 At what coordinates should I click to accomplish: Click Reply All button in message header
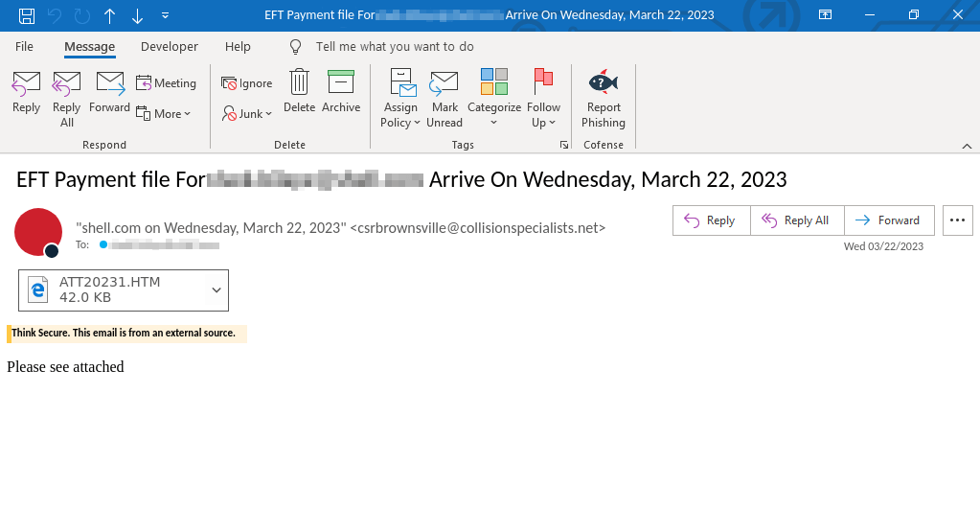click(797, 220)
